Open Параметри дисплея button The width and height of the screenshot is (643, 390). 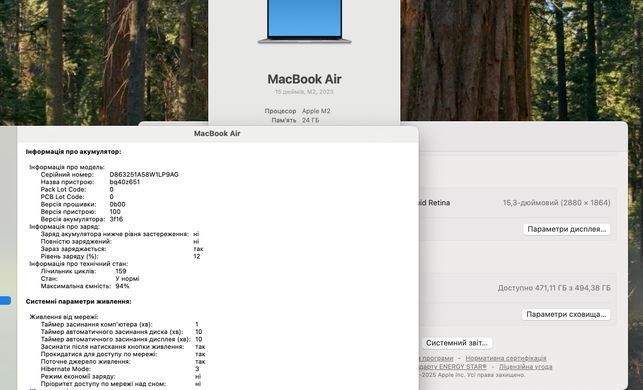566,229
